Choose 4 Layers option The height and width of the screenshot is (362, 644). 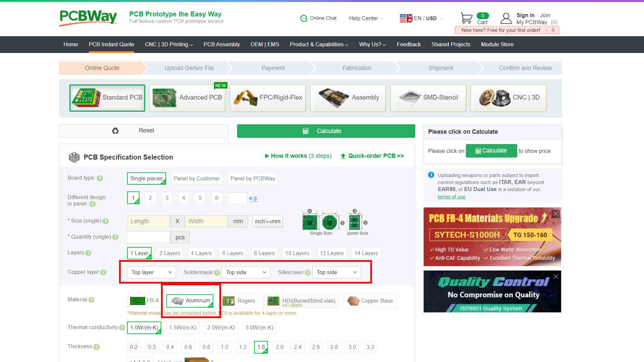(x=201, y=253)
